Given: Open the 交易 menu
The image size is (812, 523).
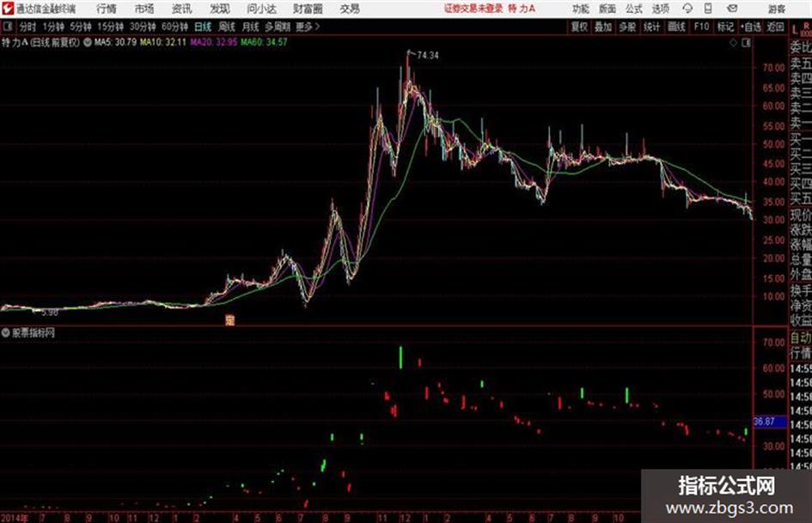Looking at the screenshot, I should (x=350, y=9).
